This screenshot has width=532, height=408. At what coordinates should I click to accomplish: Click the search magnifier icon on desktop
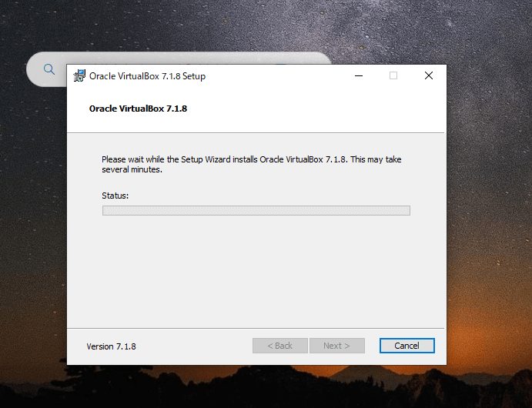coord(49,69)
